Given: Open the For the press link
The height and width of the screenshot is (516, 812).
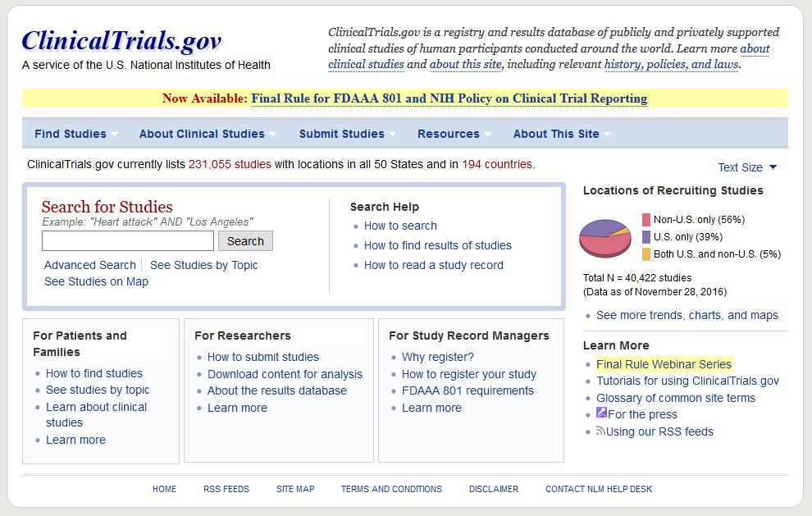Looking at the screenshot, I should [x=642, y=414].
